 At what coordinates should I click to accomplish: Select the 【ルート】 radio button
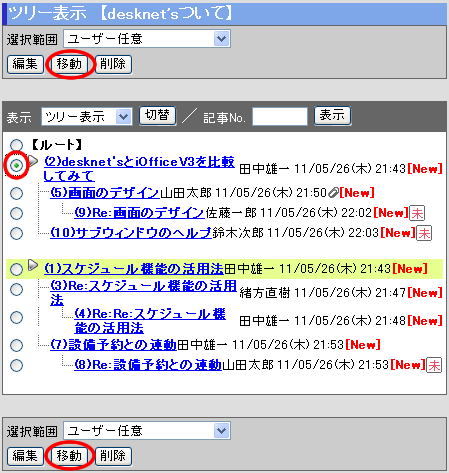click(16, 145)
